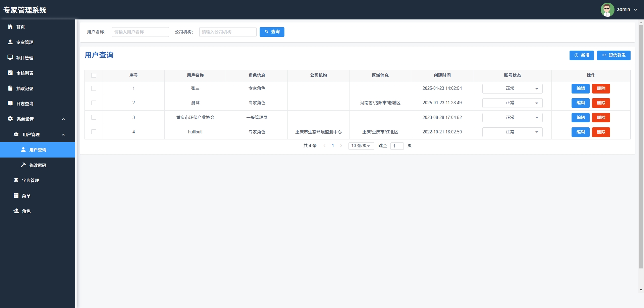
Task: Open 抽取记录 in the sidebar
Action: pyautogui.click(x=38, y=88)
